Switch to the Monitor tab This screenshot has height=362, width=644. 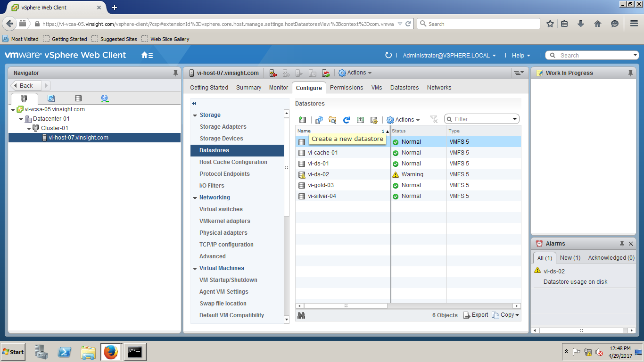point(279,88)
